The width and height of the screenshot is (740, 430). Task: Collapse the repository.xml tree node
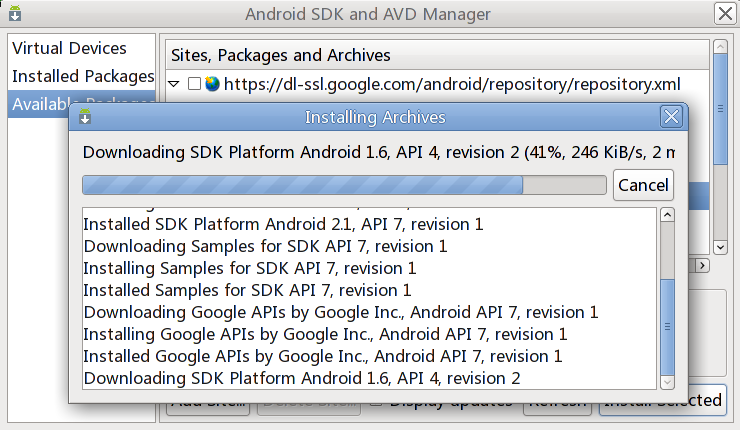pyautogui.click(x=174, y=84)
